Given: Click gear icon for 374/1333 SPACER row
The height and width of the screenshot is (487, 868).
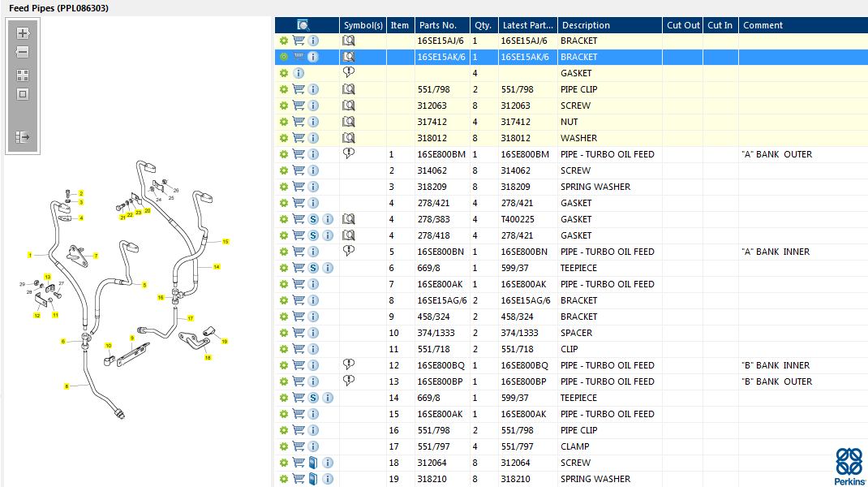Looking at the screenshot, I should click(x=283, y=333).
